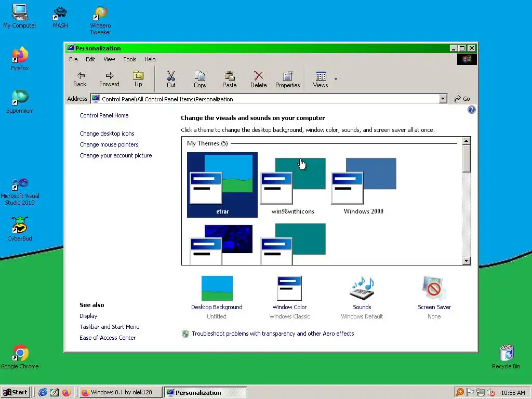Viewport: 532px width, 399px height.
Task: Select Microsoft Visual Studio 2010 shortcut
Action: pyautogui.click(x=20, y=192)
